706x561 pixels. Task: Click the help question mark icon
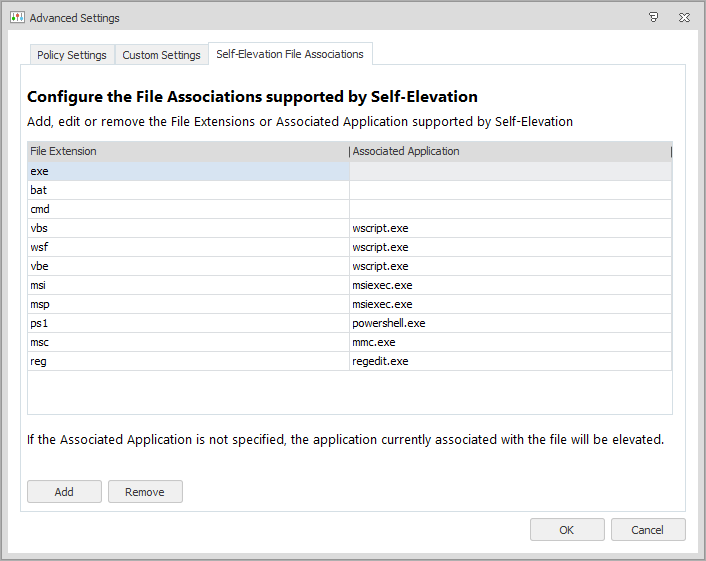click(653, 18)
